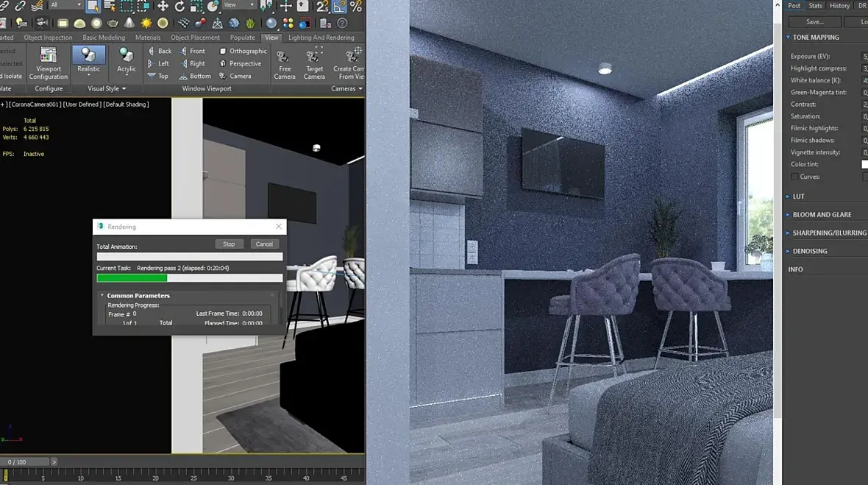Click the light lister bulb icon
The height and width of the screenshot is (485, 868).
pyautogui.click(x=21, y=23)
